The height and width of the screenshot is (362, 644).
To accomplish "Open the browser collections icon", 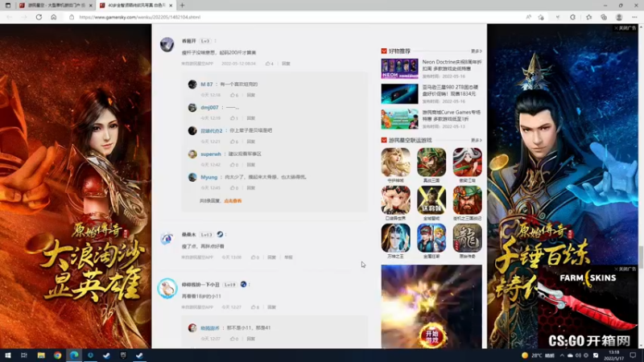I will [604, 17].
